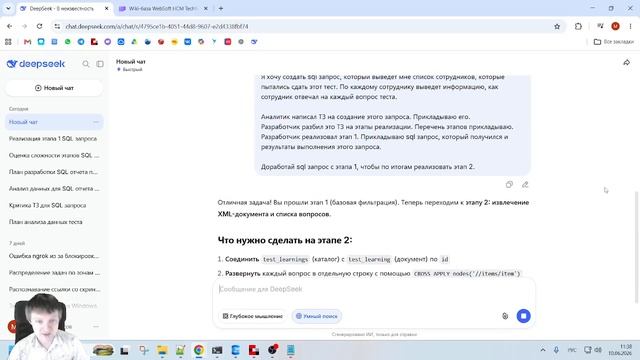Open options for the Новый чат sidebar entry
This screenshot has height=360, width=640.
[x=96, y=122]
